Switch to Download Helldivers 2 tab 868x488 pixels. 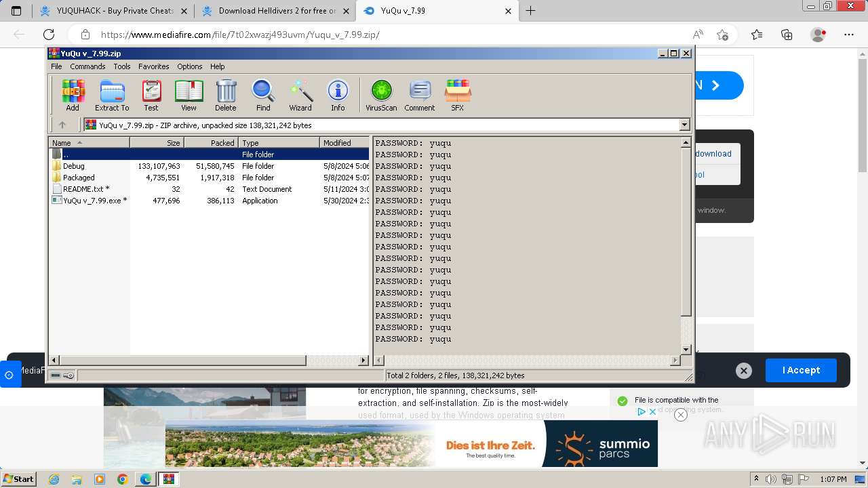pos(275,11)
